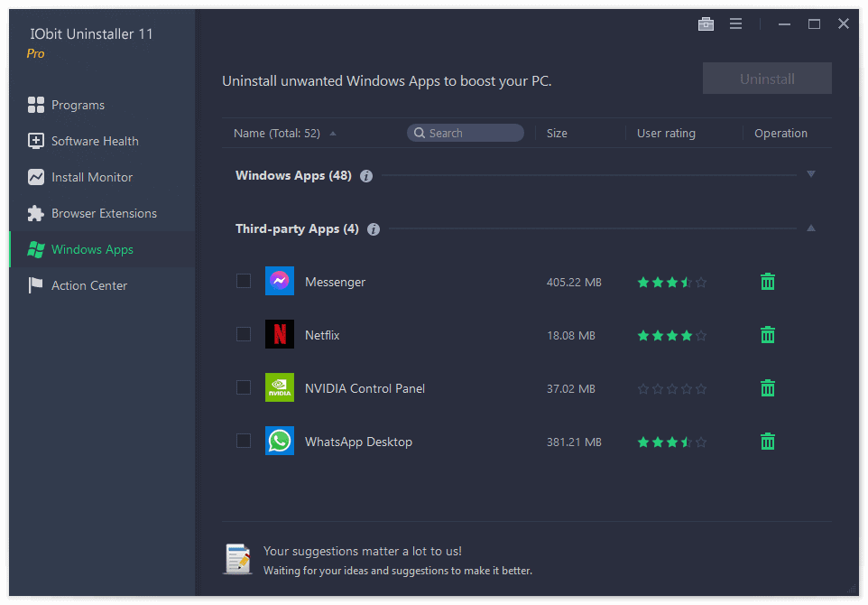Tick the checkbox beside Messenger
The width and height of the screenshot is (868, 605).
(x=243, y=281)
